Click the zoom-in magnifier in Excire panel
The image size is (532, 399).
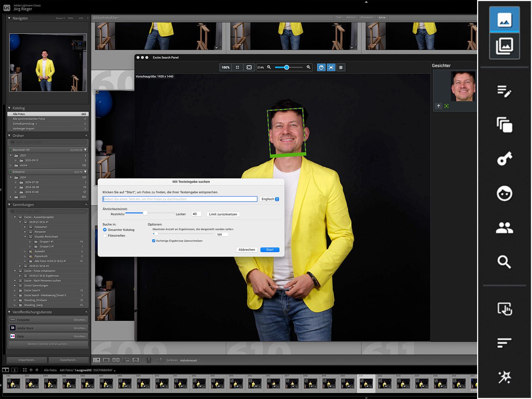pyautogui.click(x=308, y=67)
